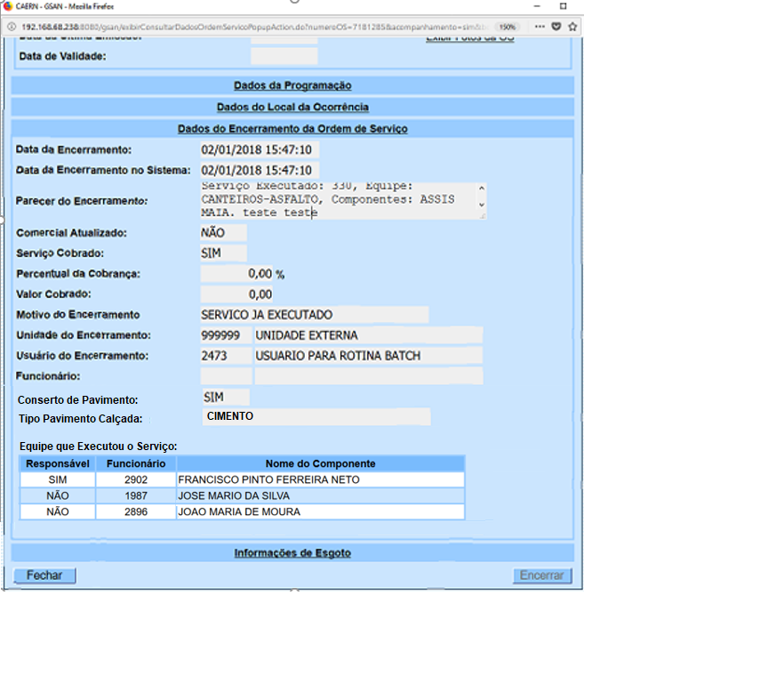Click the disabled Encerrar button
Screen dimensions: 784x684
(x=542, y=575)
